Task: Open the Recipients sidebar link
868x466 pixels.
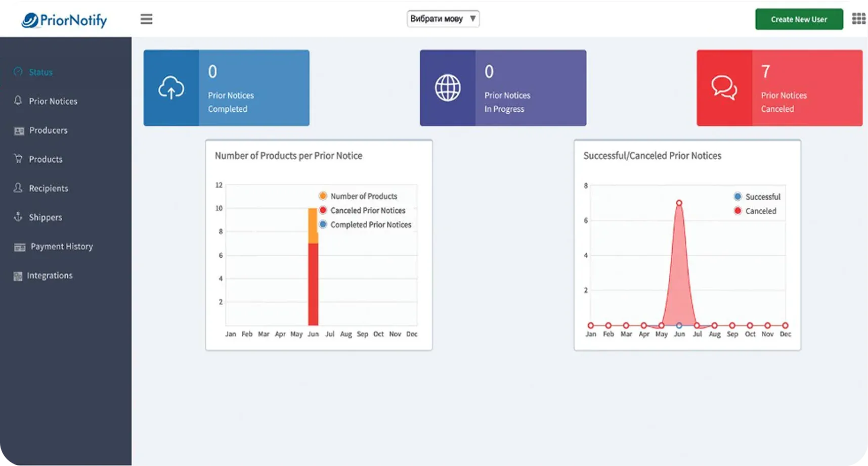Action: (48, 188)
